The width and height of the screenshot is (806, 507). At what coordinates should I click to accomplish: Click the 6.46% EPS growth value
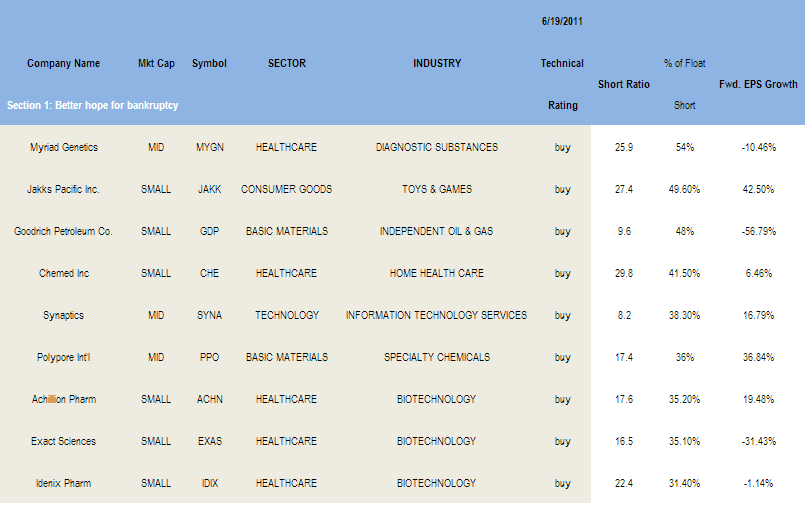pyautogui.click(x=759, y=273)
